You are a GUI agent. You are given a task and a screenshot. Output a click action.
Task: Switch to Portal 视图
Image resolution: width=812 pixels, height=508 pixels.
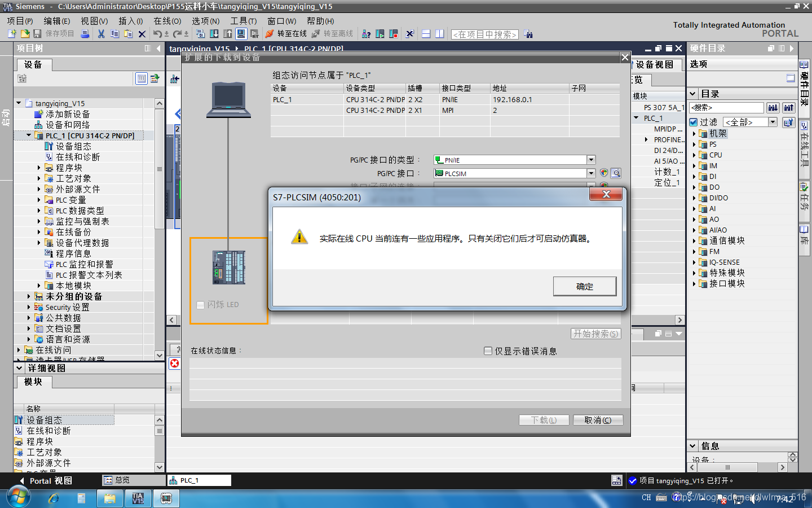click(x=46, y=481)
